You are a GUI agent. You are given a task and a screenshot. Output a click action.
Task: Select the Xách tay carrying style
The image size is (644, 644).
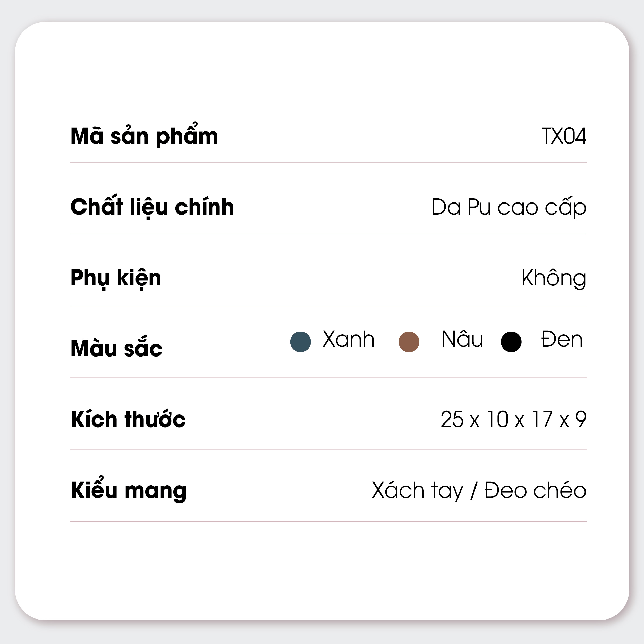point(417,490)
